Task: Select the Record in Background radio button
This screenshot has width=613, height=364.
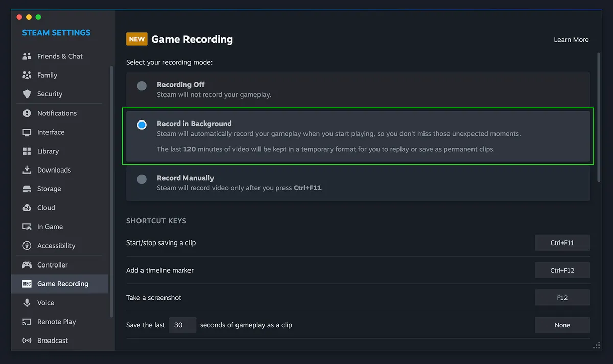Action: pos(142,125)
